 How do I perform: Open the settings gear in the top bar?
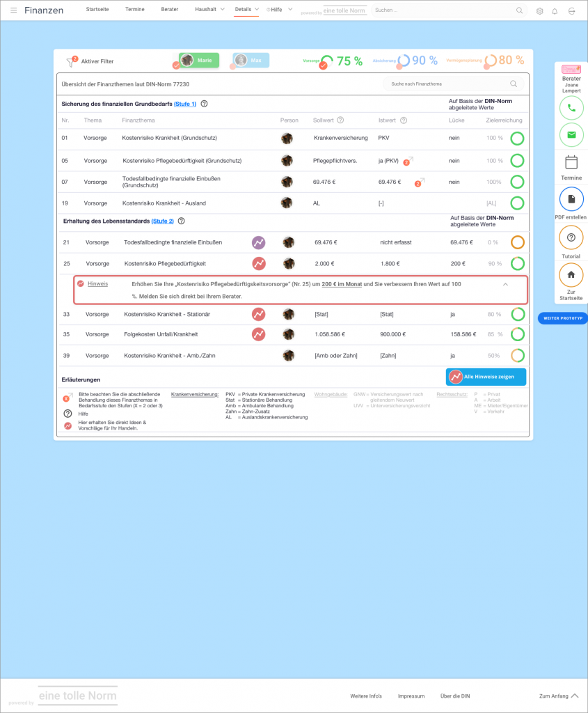coord(540,11)
